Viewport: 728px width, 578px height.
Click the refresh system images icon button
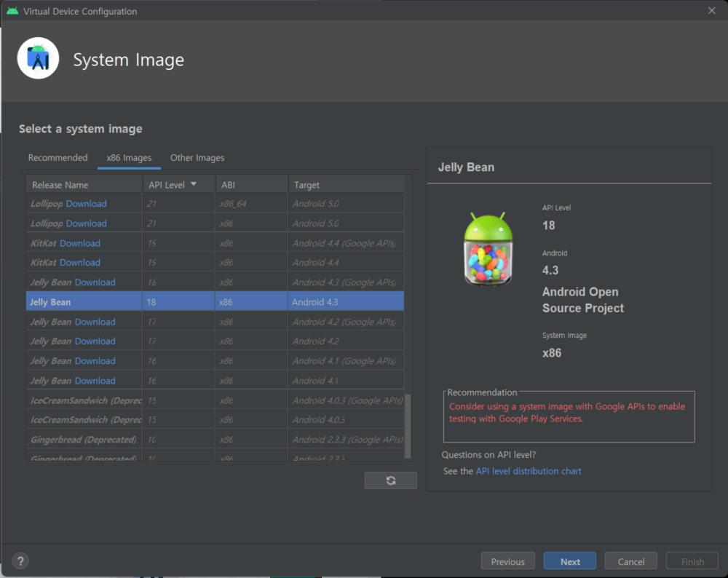point(390,480)
